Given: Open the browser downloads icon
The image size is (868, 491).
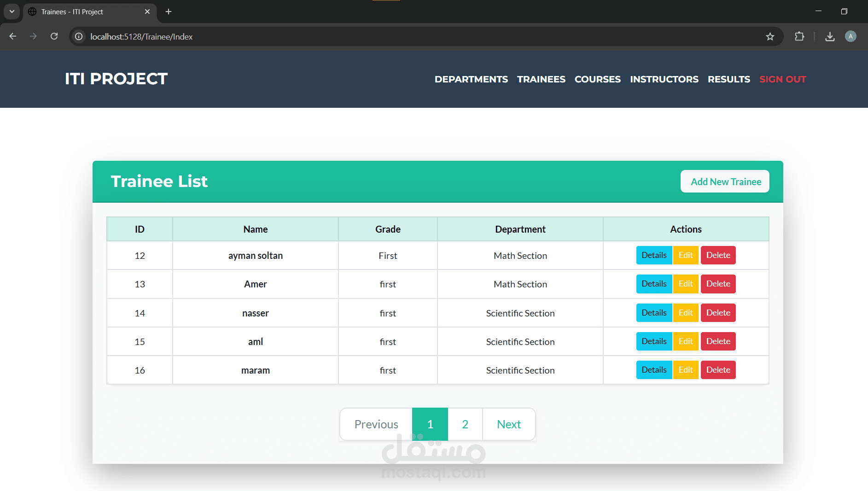Looking at the screenshot, I should pos(830,36).
